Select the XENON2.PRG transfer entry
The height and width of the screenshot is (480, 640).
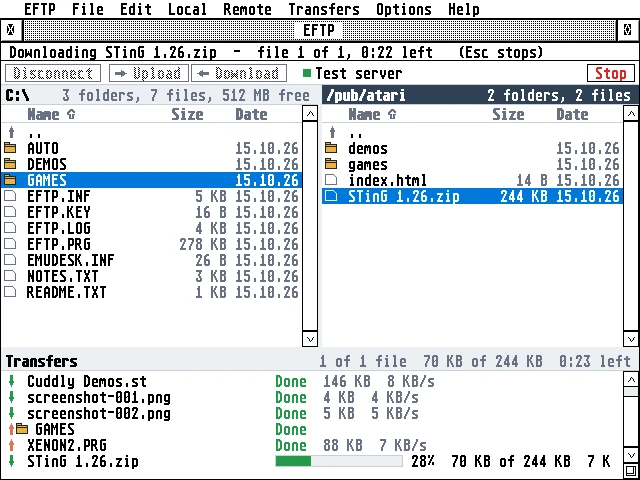pos(314,445)
